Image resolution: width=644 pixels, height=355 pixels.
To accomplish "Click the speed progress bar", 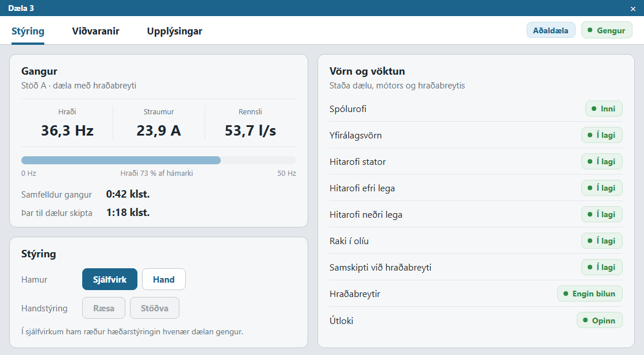I will coord(159,160).
